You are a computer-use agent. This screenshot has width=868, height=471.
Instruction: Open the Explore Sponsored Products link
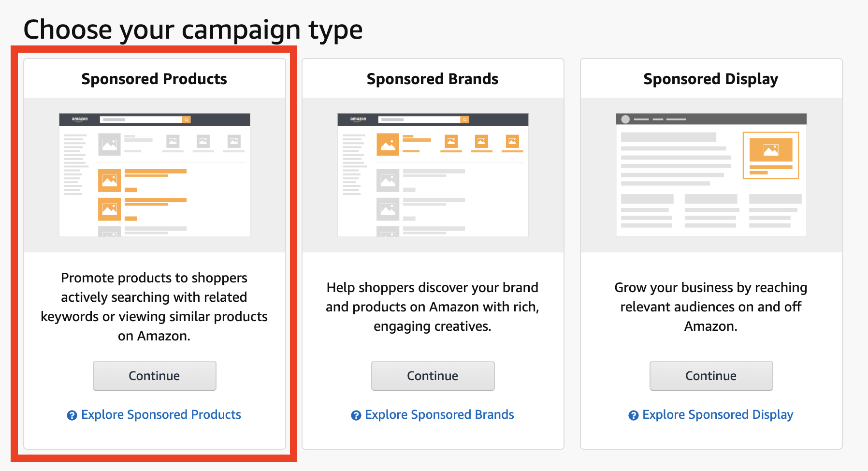point(161,414)
